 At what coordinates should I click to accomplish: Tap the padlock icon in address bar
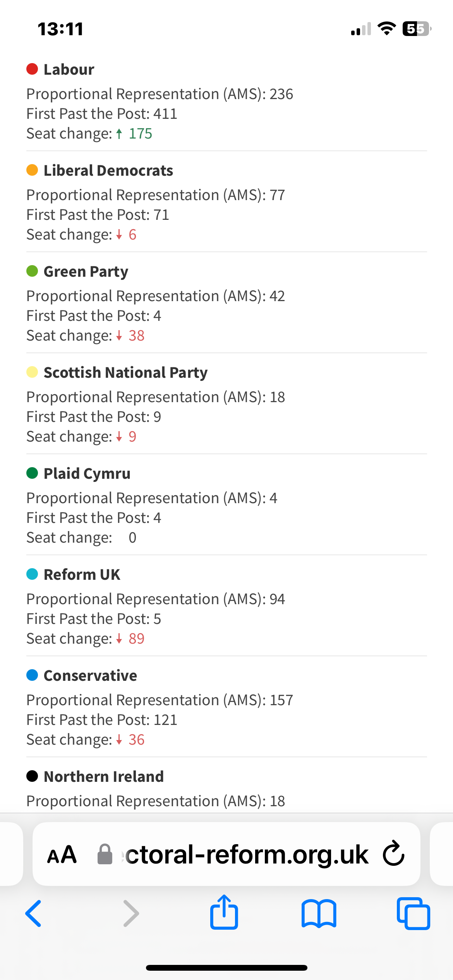pyautogui.click(x=105, y=854)
